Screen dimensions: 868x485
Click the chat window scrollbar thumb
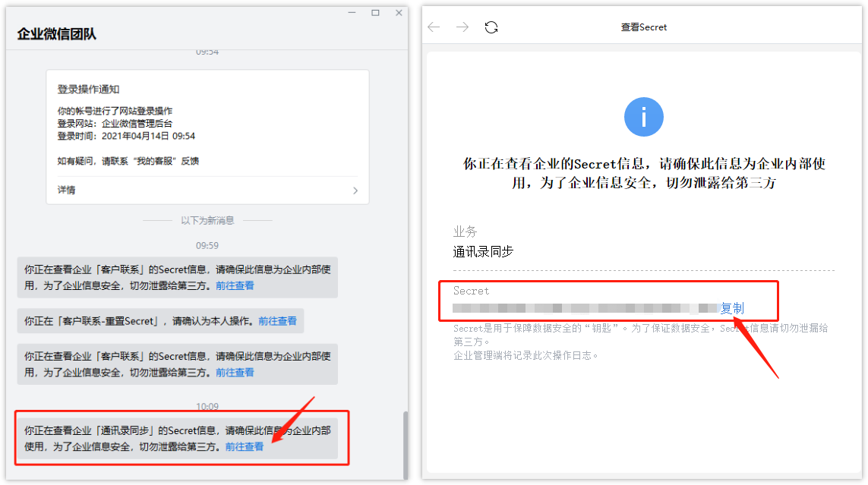405,446
